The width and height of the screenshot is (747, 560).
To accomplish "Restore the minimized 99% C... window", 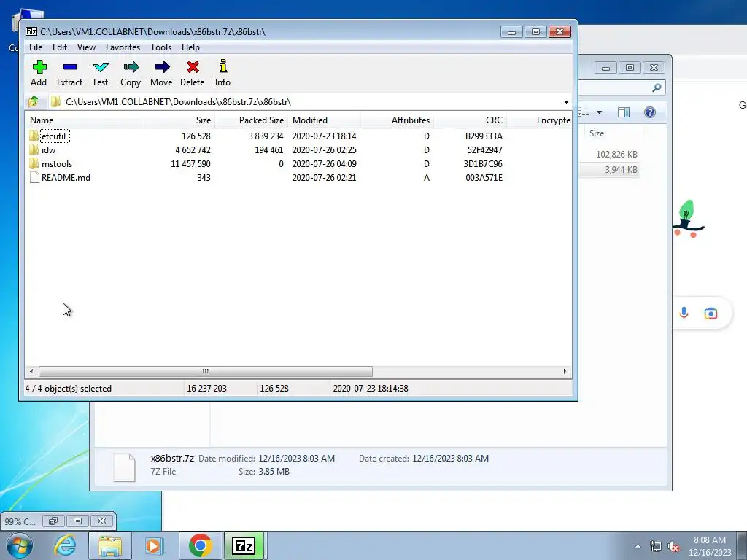I will pyautogui.click(x=53, y=521).
